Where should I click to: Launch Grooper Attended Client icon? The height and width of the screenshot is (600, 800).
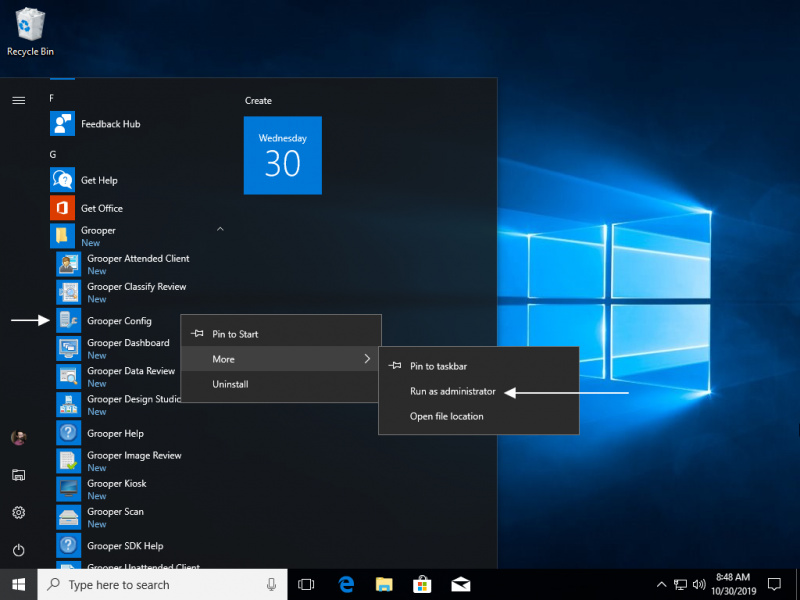[69, 264]
